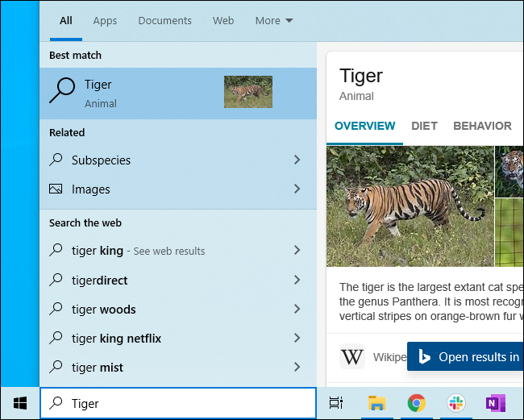Viewport: 524px width, 420px height.
Task: Show the BEHAVIOR tab of tiger info
Action: 482,126
